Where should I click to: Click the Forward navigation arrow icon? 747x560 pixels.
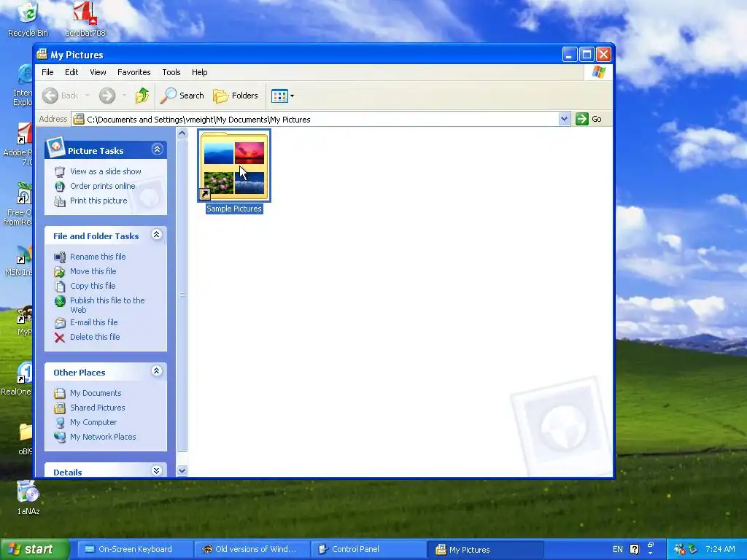[107, 96]
